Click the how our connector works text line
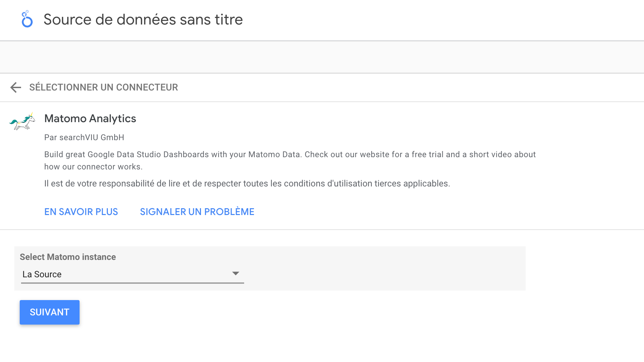The height and width of the screenshot is (362, 644). [93, 167]
